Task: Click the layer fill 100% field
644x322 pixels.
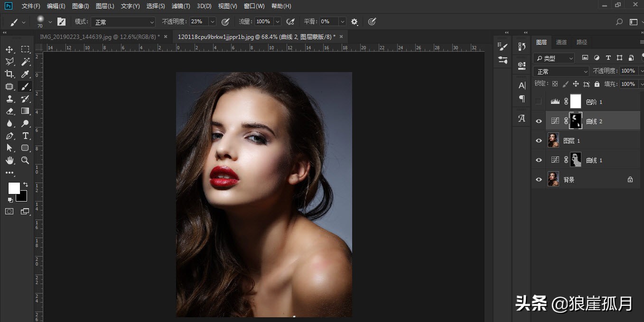Action: [x=628, y=84]
